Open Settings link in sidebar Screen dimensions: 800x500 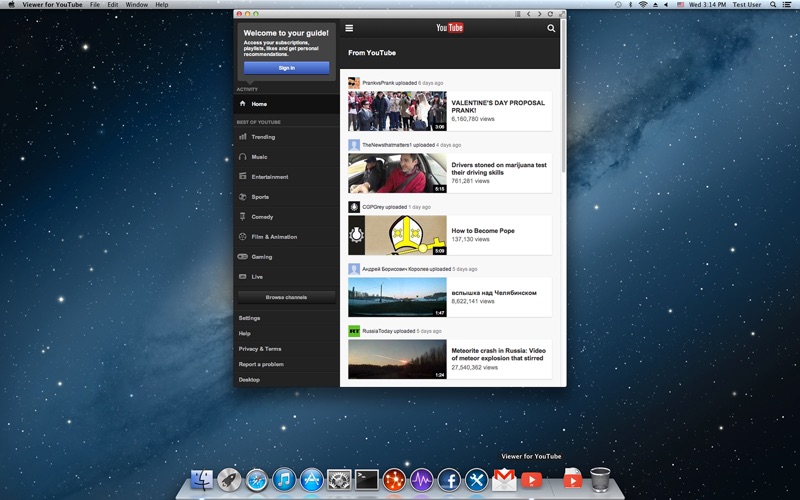point(249,318)
